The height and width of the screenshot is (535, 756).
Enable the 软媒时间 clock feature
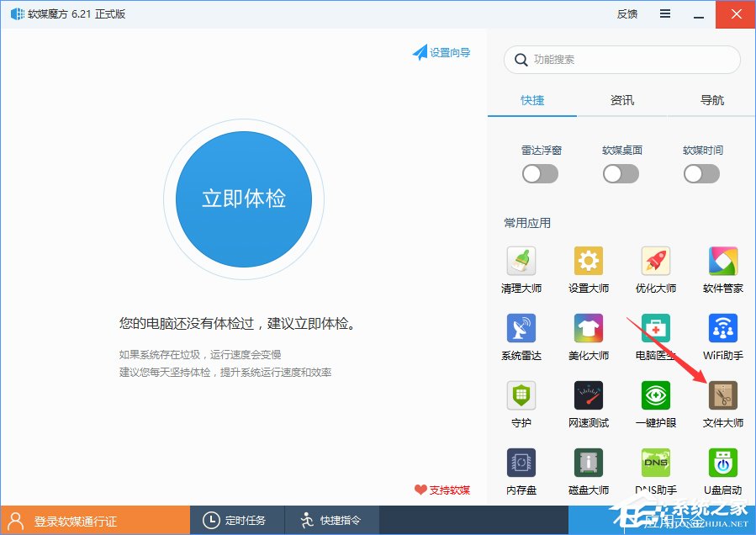[701, 173]
